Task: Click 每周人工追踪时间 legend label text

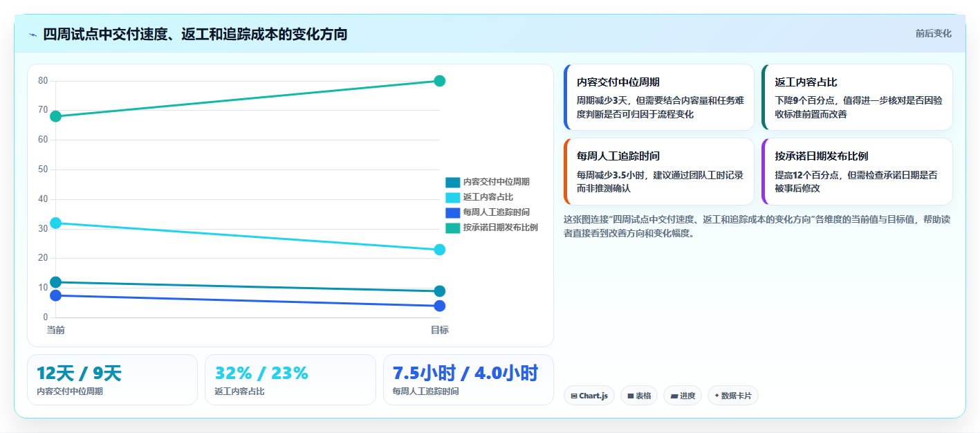Action: click(x=497, y=212)
